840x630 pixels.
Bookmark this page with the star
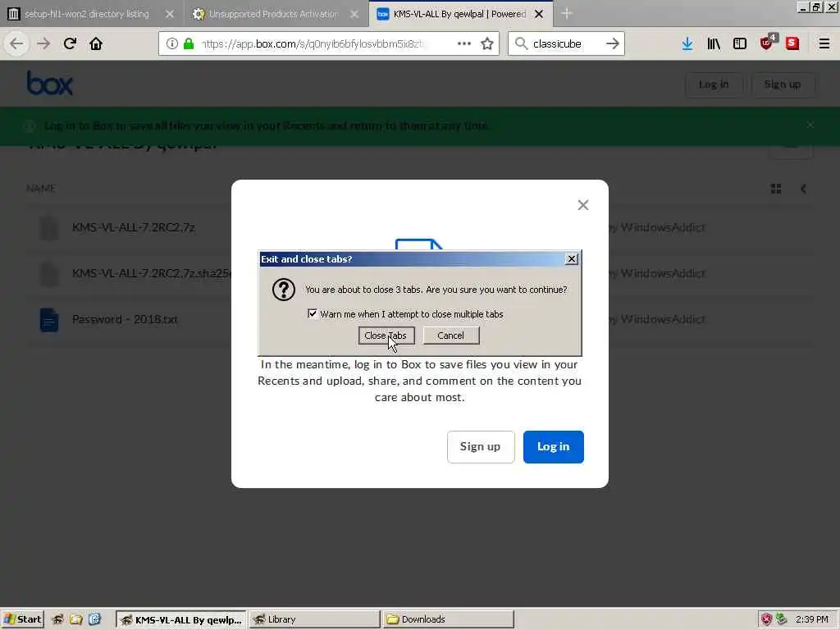[x=487, y=43]
